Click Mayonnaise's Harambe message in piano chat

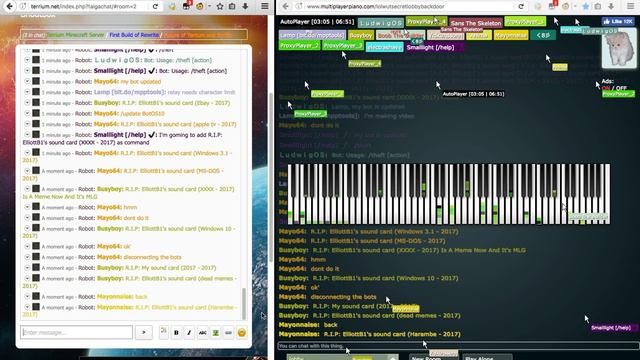(370, 334)
